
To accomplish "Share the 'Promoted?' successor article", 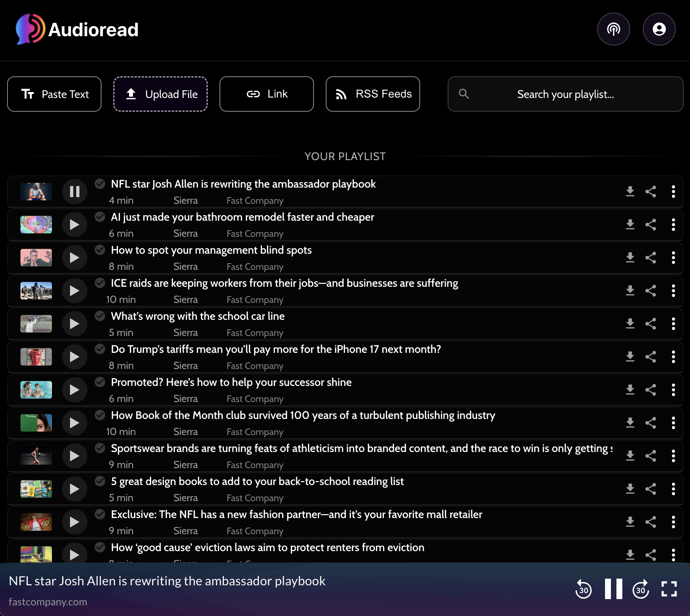I will point(651,390).
